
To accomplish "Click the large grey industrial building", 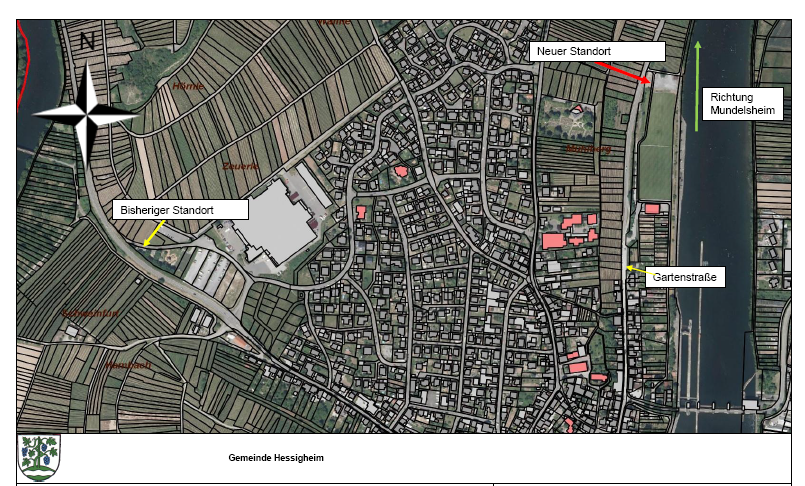I will [276, 223].
